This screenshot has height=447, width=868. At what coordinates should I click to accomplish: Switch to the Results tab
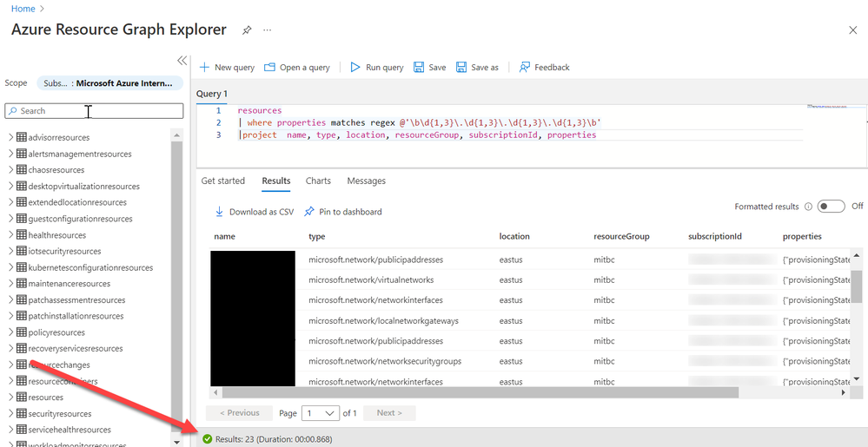276,181
